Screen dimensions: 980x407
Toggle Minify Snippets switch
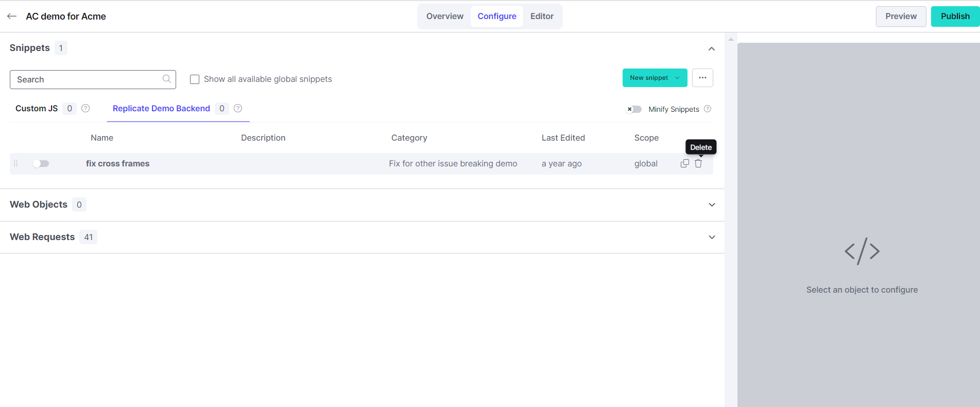[x=634, y=109]
